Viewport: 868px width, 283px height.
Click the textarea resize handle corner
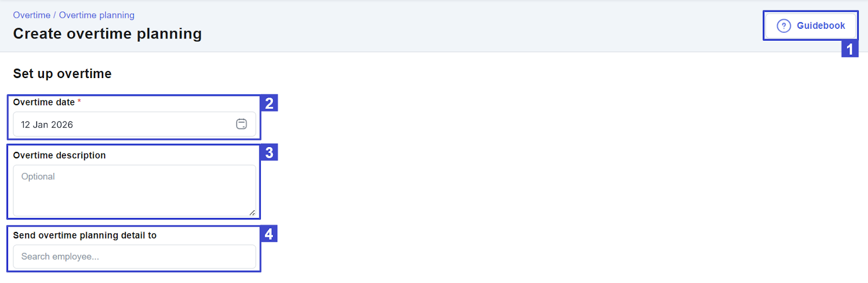[252, 213]
